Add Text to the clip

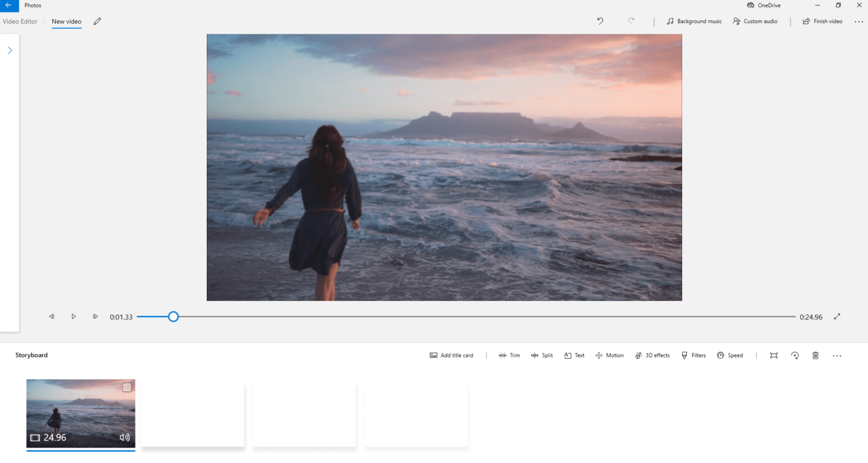click(x=574, y=356)
